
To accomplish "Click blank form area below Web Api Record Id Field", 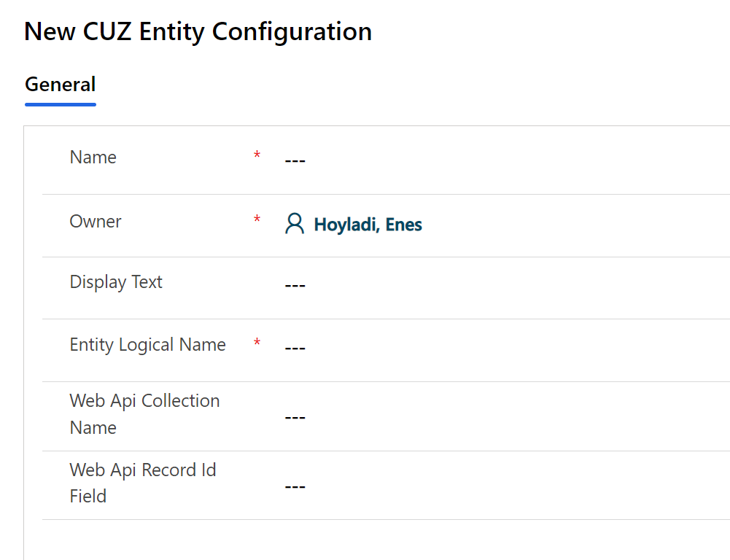I will [365, 540].
